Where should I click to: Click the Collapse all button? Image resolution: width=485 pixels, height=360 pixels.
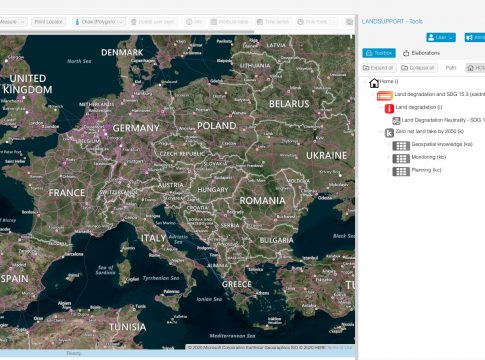pos(419,68)
